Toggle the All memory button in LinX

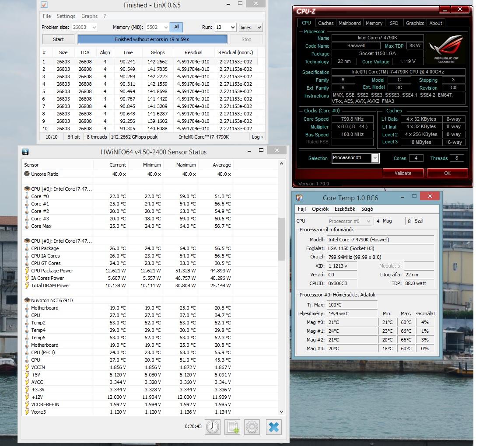pyautogui.click(x=176, y=27)
